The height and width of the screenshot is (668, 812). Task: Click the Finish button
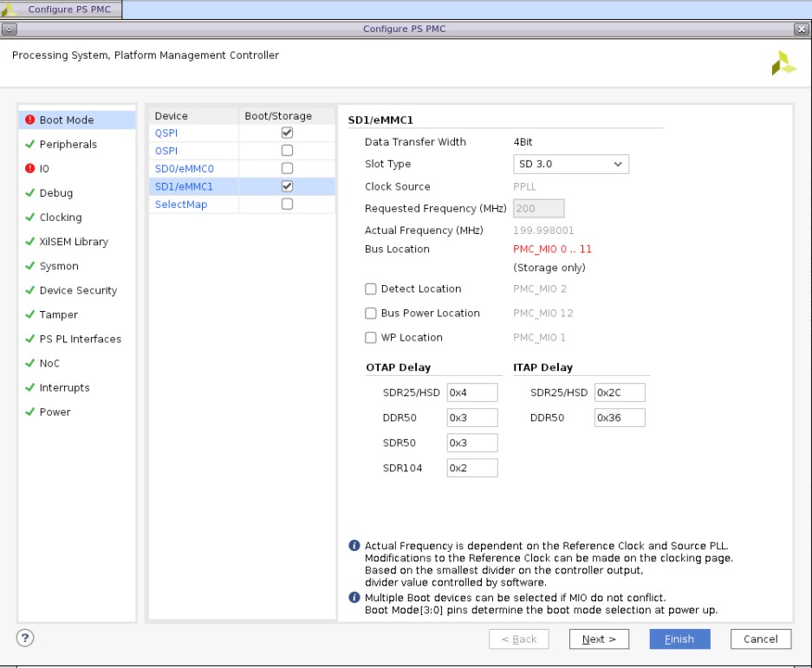(679, 639)
